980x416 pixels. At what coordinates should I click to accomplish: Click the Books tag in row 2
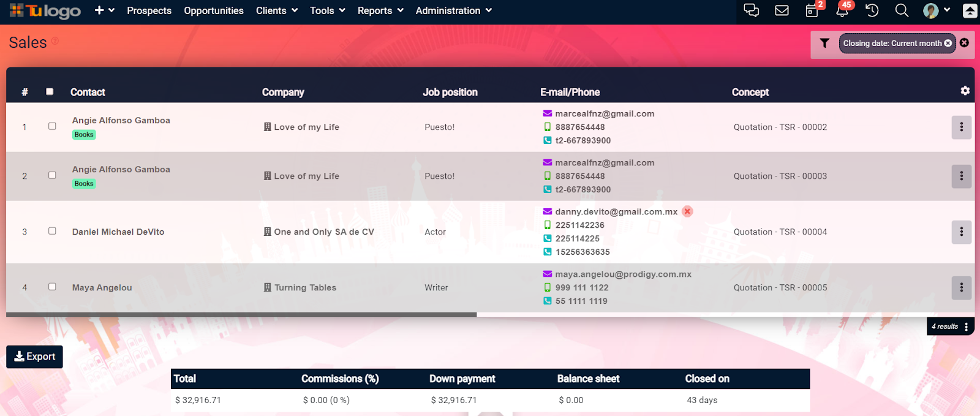[84, 184]
